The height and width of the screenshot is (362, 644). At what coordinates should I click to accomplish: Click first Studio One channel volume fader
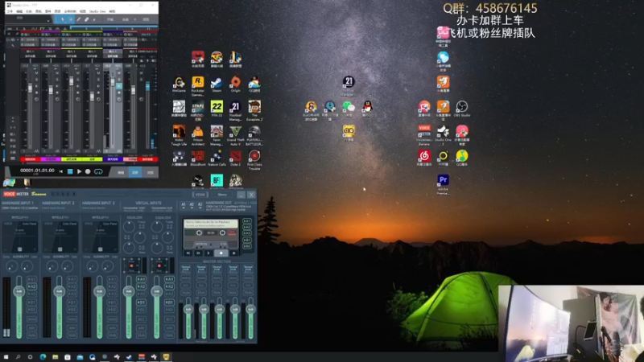(x=30, y=88)
